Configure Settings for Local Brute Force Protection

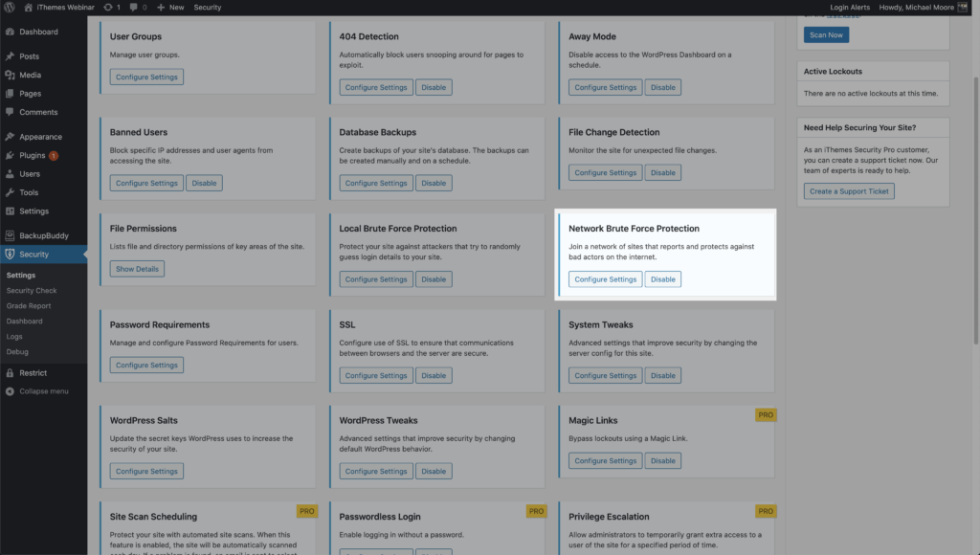(376, 279)
